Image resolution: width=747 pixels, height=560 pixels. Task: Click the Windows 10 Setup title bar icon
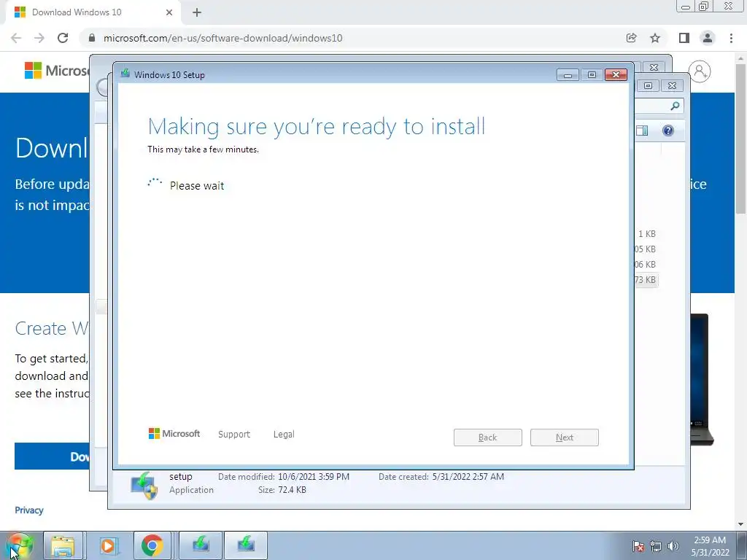[125, 74]
